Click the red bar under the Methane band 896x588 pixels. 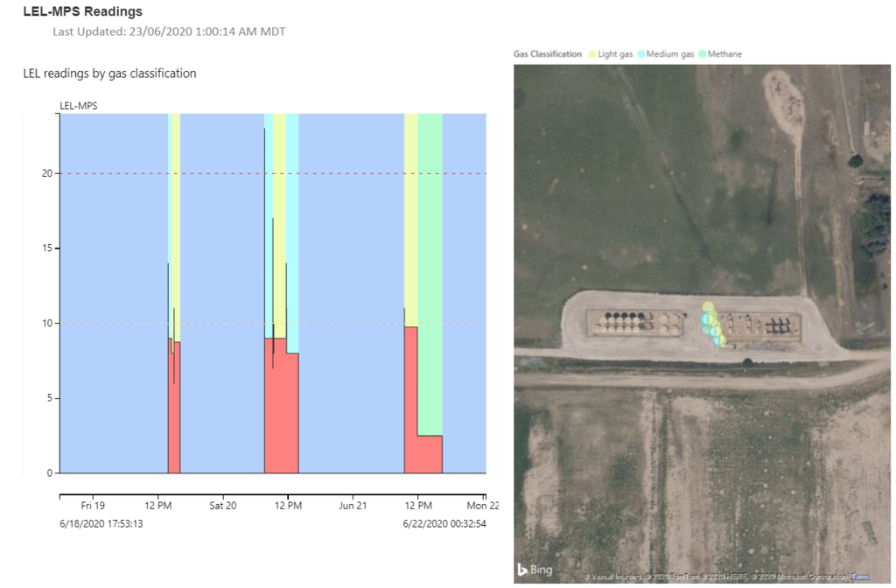(430, 454)
